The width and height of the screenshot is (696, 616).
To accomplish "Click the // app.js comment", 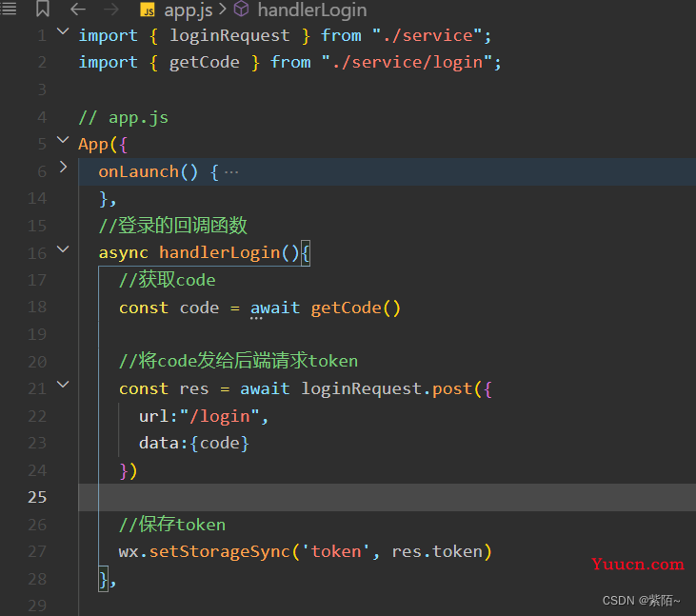I will point(124,118).
